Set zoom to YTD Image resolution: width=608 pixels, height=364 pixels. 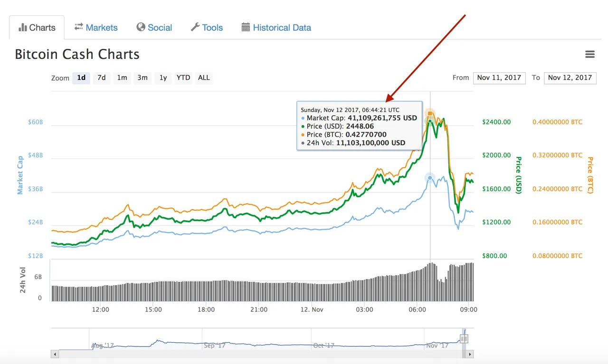[183, 78]
